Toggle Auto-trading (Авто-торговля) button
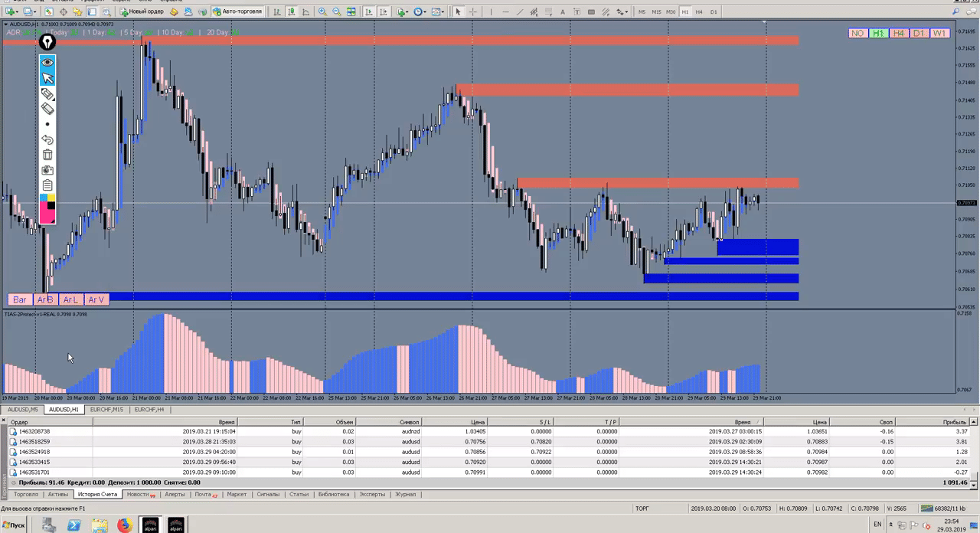Viewport: 980px width, 533px height. tap(237, 11)
